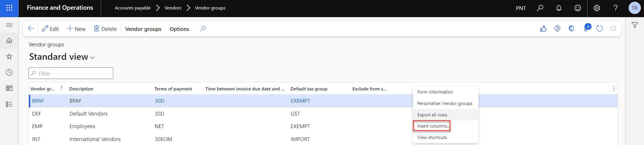This screenshot has height=145, width=644.
Task: Click the GST default tax group cell
Action: 295,114
